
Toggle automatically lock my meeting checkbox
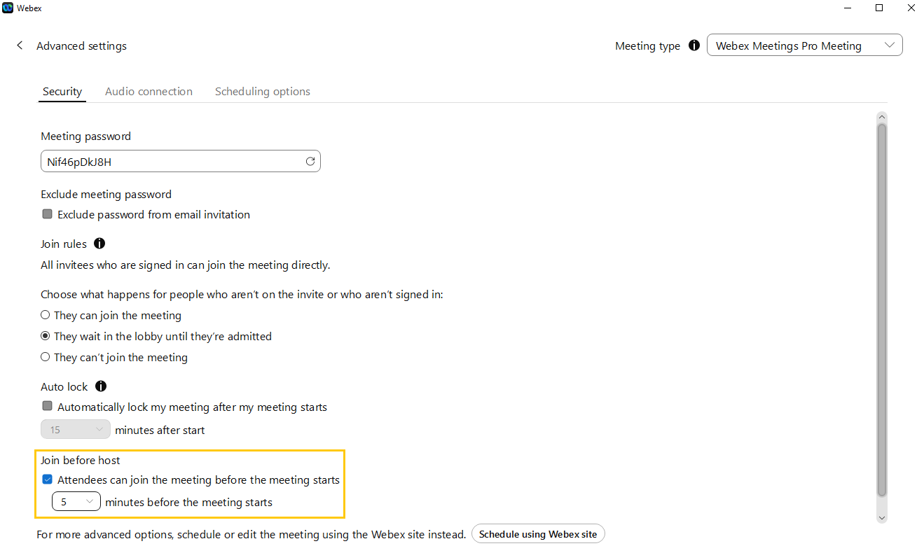[x=48, y=407]
